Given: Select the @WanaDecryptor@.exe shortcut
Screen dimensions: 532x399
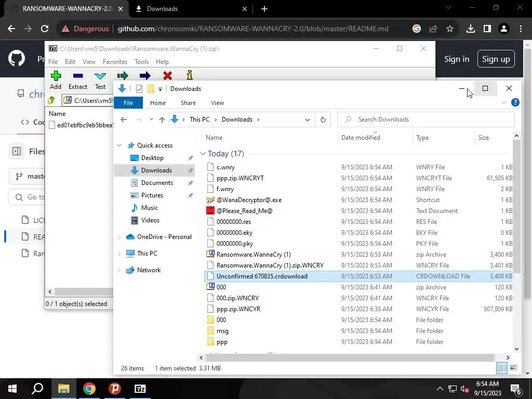Looking at the screenshot, I should point(249,200).
